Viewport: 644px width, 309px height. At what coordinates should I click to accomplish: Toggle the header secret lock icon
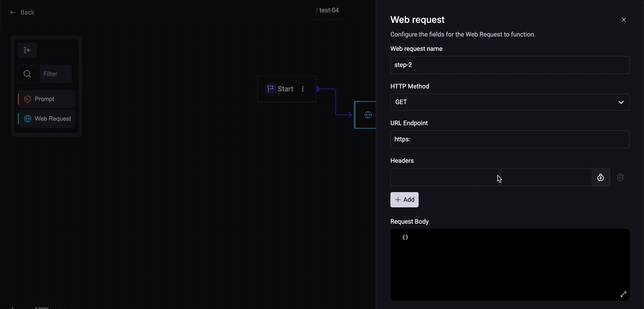[x=601, y=177]
